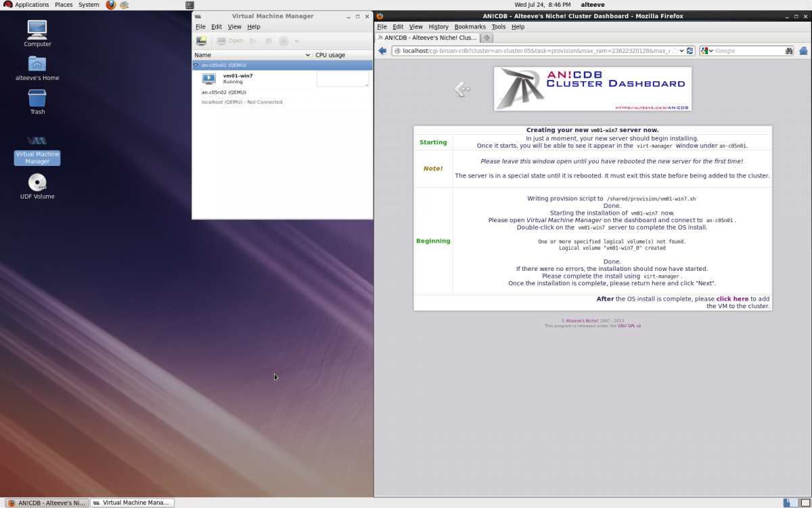Screen dimensions: 812x508
Task: Open the URL history dropdown arrow
Action: (x=682, y=51)
